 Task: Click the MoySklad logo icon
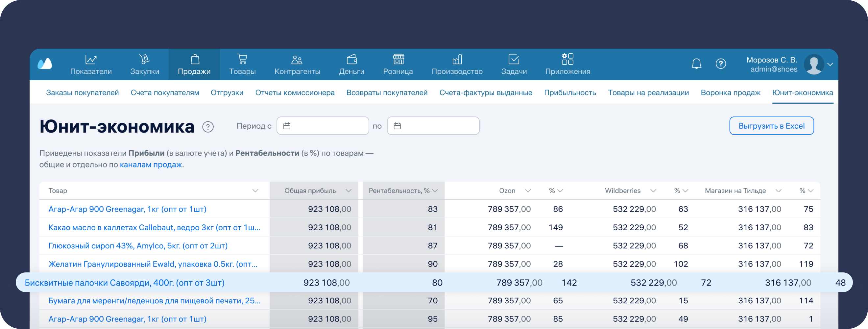tap(45, 64)
